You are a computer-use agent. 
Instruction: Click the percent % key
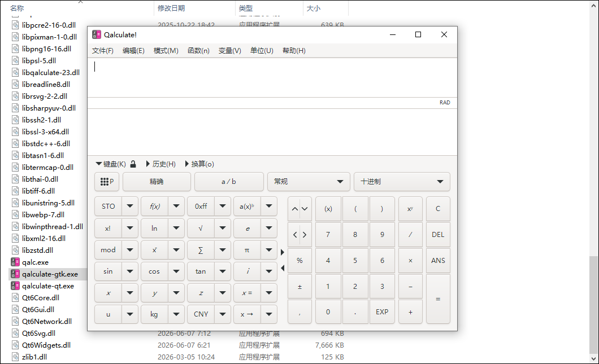pos(300,261)
